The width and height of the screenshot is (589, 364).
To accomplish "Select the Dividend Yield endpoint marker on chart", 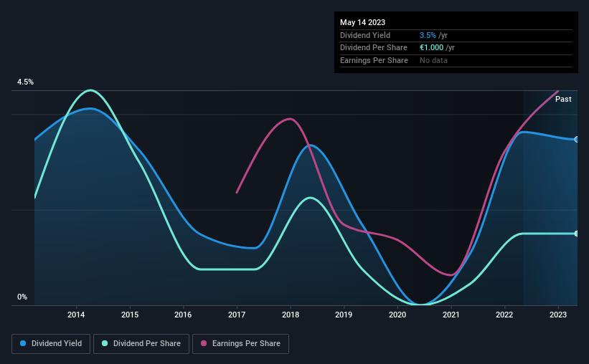I will [577, 140].
